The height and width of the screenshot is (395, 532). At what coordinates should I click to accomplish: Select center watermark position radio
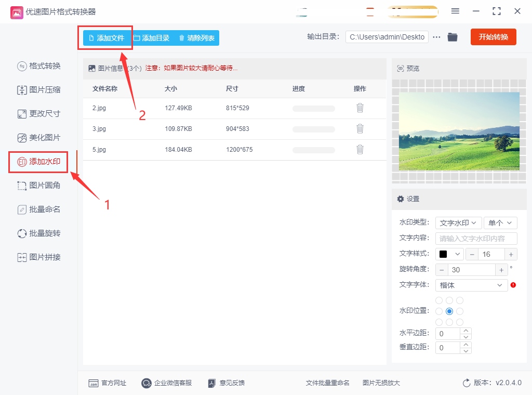pyautogui.click(x=449, y=311)
